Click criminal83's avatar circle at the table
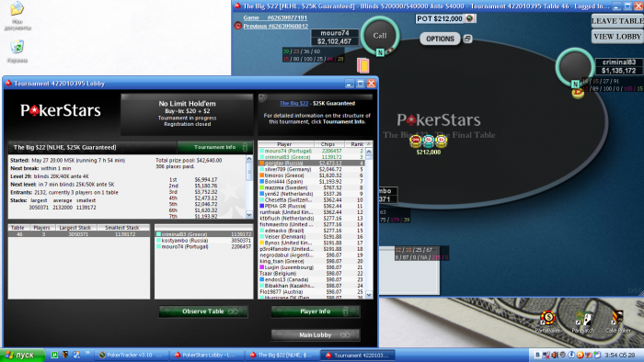The image size is (644, 362). [575, 67]
